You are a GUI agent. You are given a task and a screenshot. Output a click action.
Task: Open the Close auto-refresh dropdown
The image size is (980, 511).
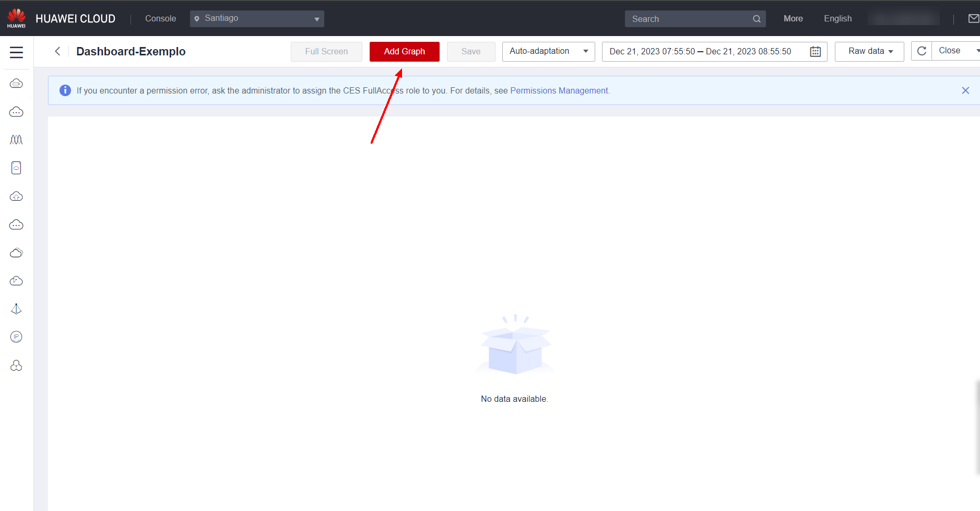955,51
